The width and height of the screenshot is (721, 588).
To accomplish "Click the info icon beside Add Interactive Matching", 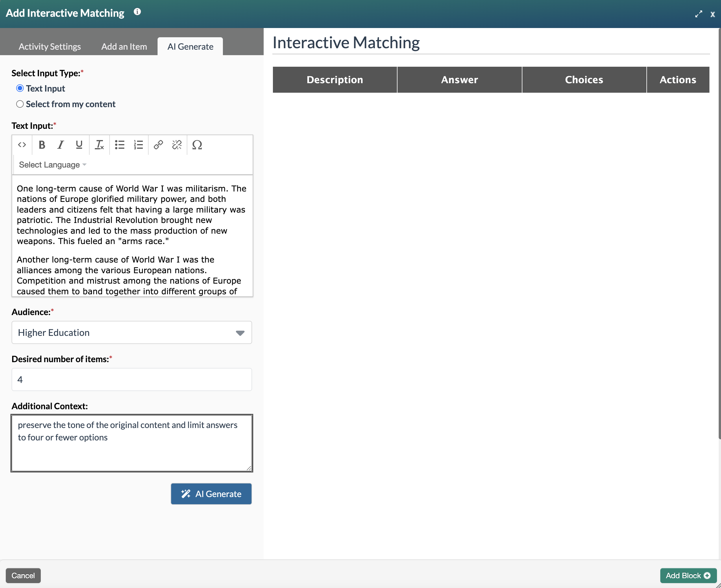I will click(x=137, y=11).
